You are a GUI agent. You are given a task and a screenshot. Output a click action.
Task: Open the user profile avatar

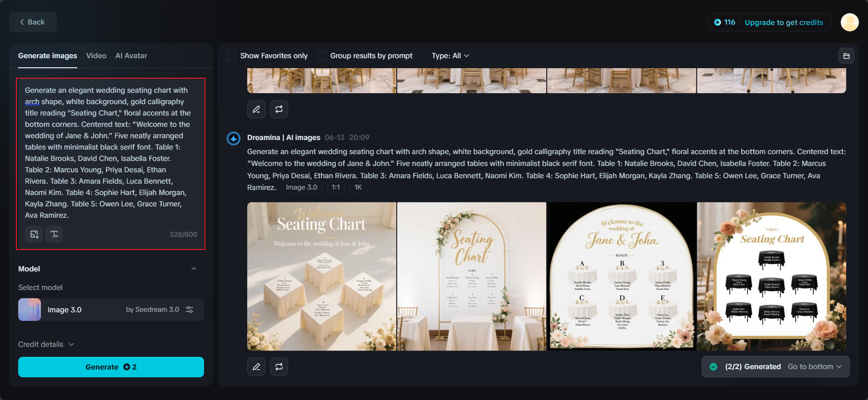tap(849, 22)
